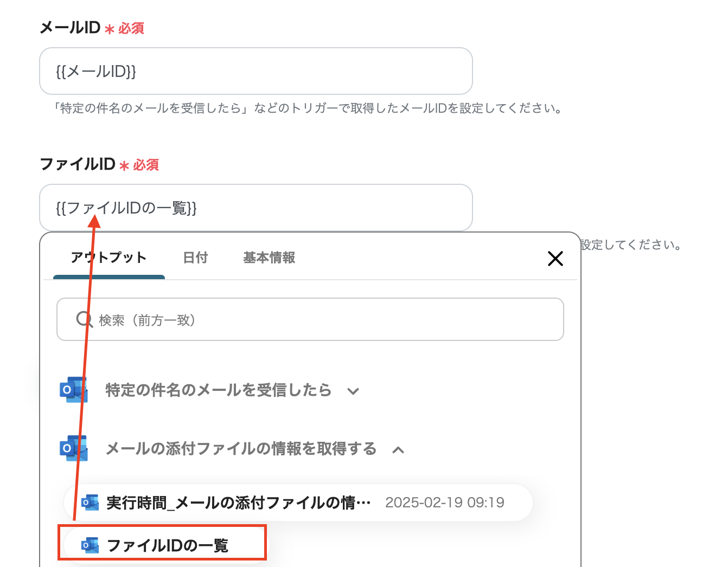This screenshot has width=728, height=567.
Task: Open the 日付 tab
Action: (195, 257)
